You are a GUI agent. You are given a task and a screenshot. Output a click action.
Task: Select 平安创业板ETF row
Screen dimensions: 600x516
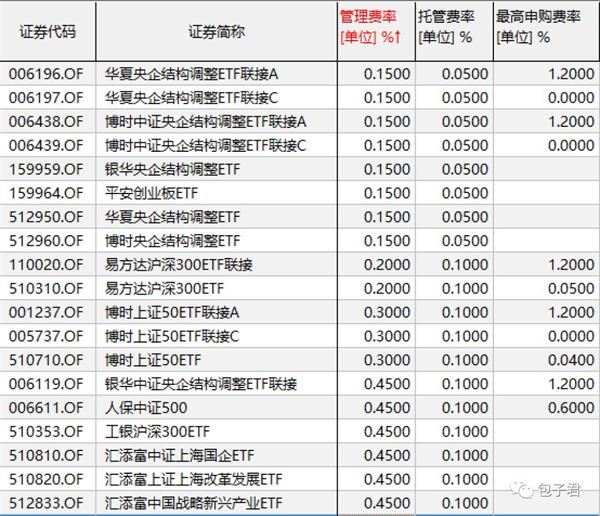coord(300,193)
